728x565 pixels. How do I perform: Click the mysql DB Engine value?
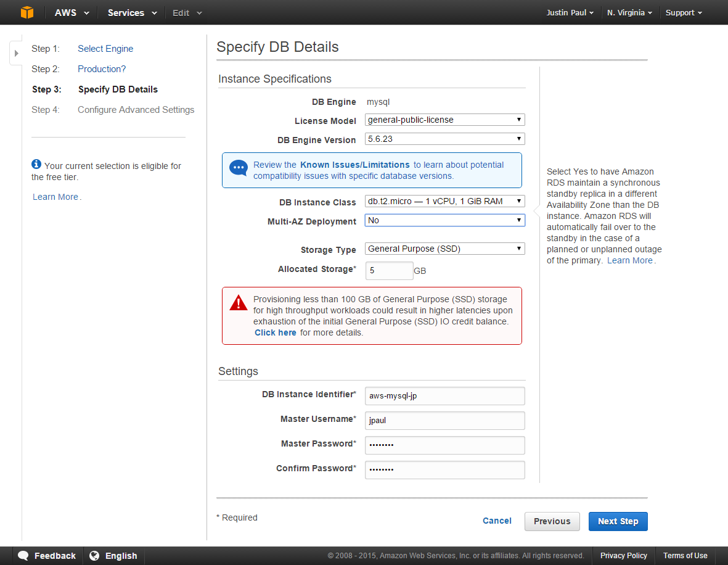[x=378, y=102]
